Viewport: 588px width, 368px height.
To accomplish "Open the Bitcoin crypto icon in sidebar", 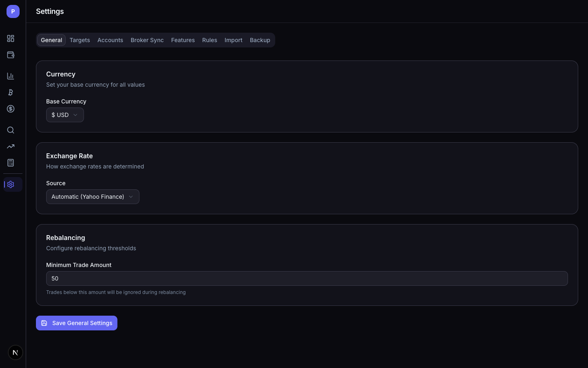I will 11,92.
